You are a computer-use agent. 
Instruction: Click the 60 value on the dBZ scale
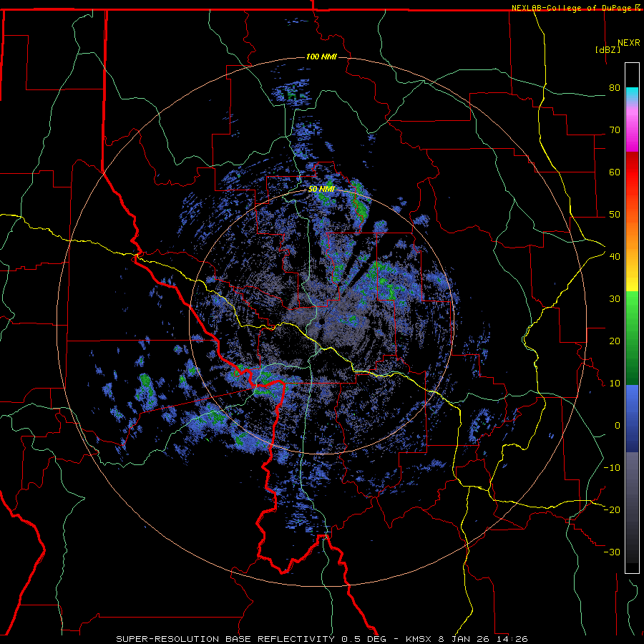(x=615, y=172)
